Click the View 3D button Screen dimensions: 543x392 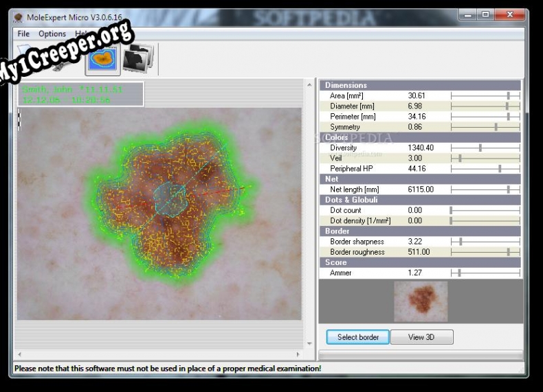[421, 337]
